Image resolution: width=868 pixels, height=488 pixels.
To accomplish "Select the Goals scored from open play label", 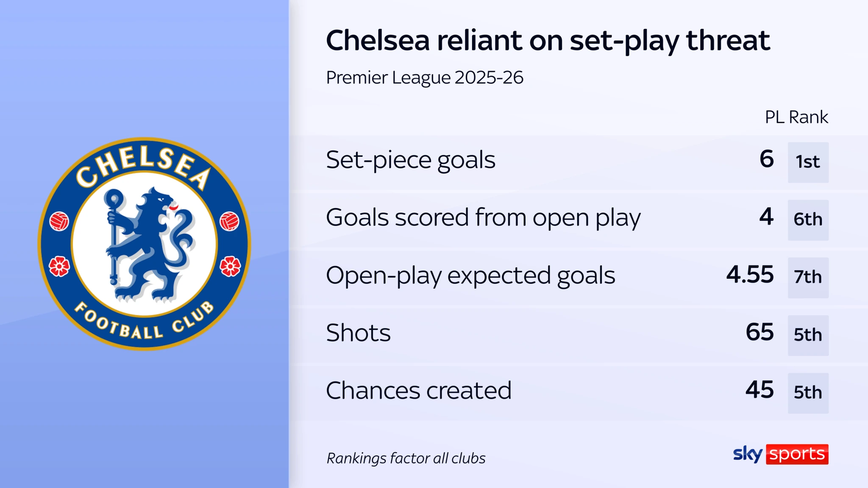I will [483, 218].
